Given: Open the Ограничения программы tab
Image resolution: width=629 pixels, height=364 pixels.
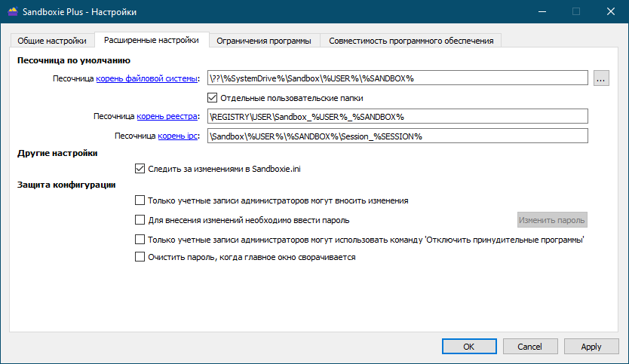Looking at the screenshot, I should 264,41.
